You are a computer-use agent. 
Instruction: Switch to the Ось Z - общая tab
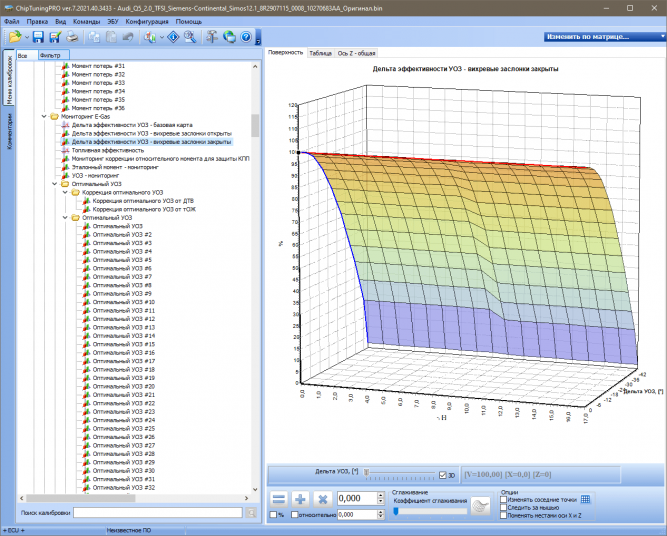[x=356, y=53]
